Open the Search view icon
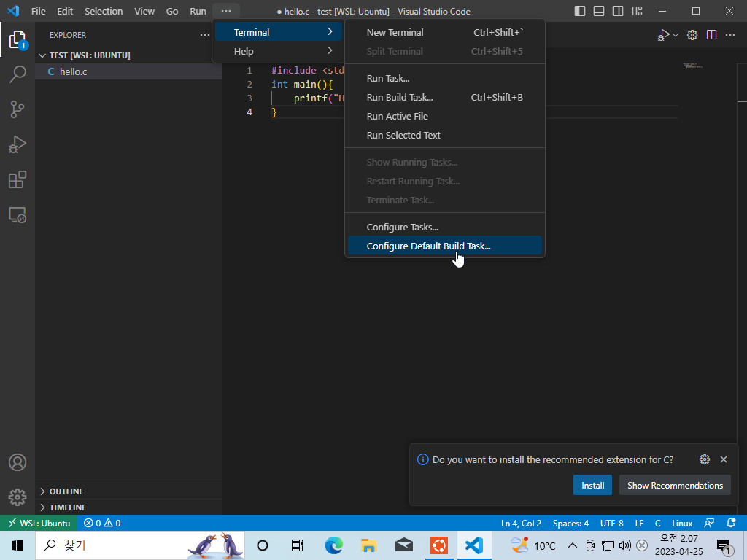Screen dimensions: 747x560 [18, 74]
